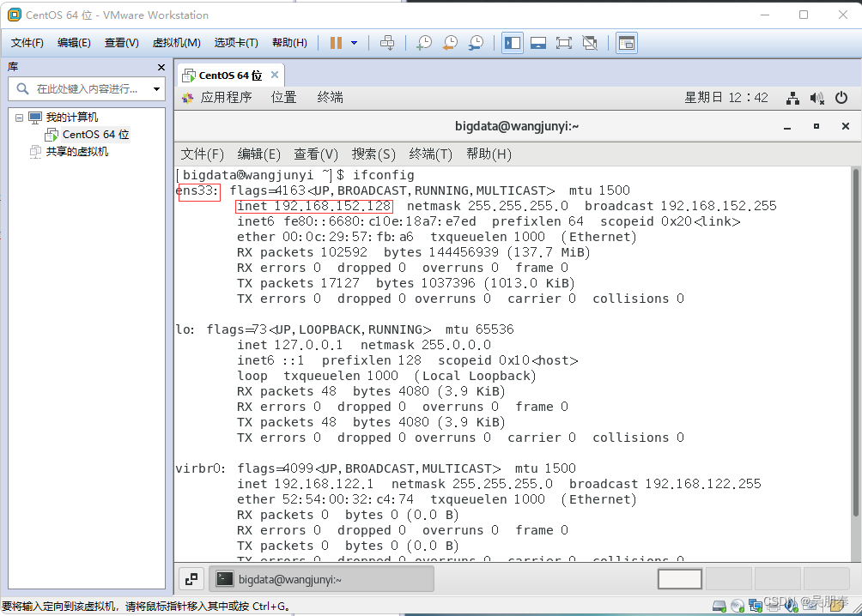Image resolution: width=862 pixels, height=616 pixels.
Task: Click the console view icon in toolbar
Action: tap(627, 43)
